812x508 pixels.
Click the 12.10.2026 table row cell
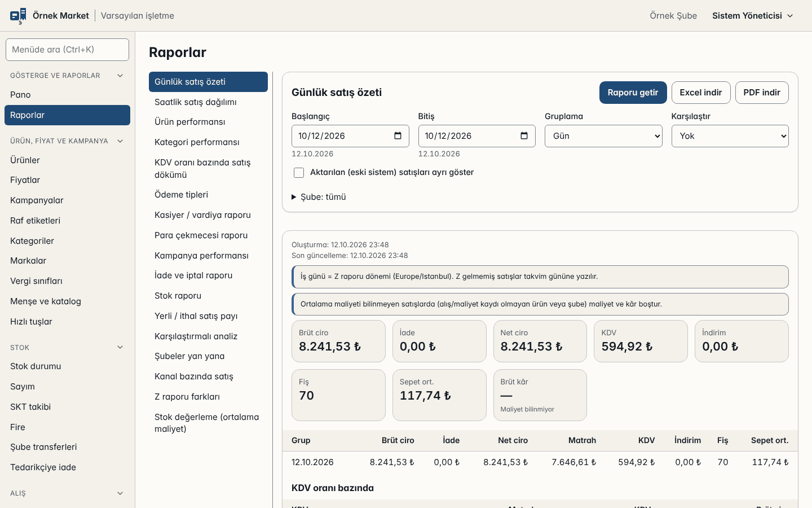pos(312,462)
